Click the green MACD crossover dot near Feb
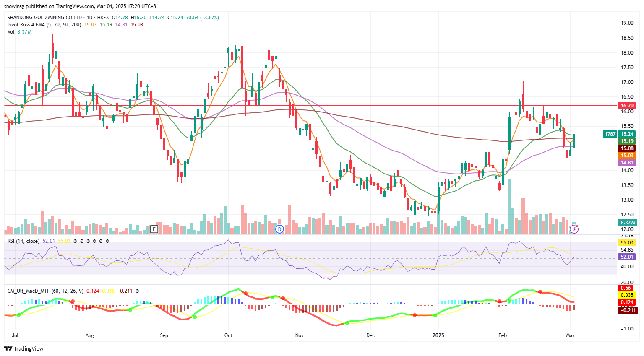Screen dimensions: 644x356 coord(510,300)
